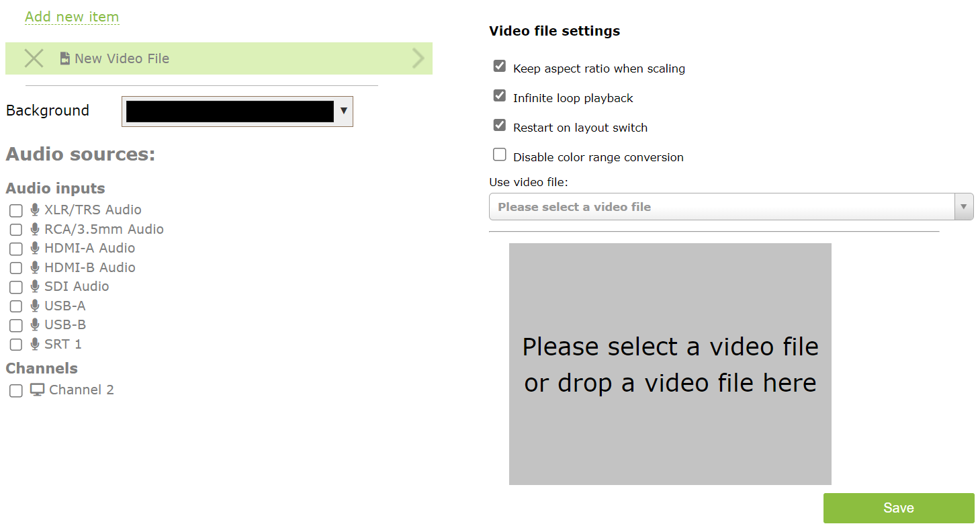The width and height of the screenshot is (980, 526).
Task: Click the gray video file drop area
Action: click(670, 364)
